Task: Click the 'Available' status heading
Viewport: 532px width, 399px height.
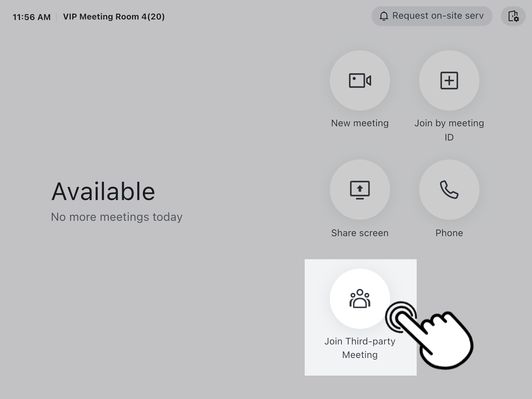Action: [x=103, y=191]
